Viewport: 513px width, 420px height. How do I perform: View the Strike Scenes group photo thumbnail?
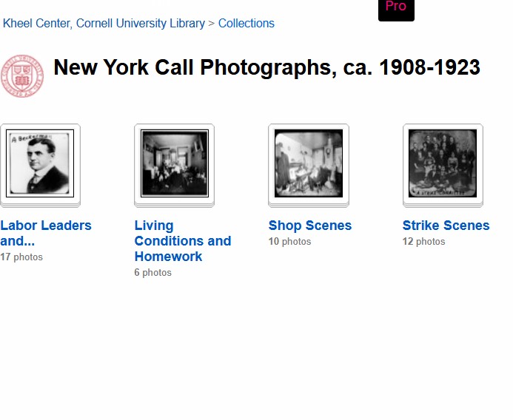coord(443,163)
